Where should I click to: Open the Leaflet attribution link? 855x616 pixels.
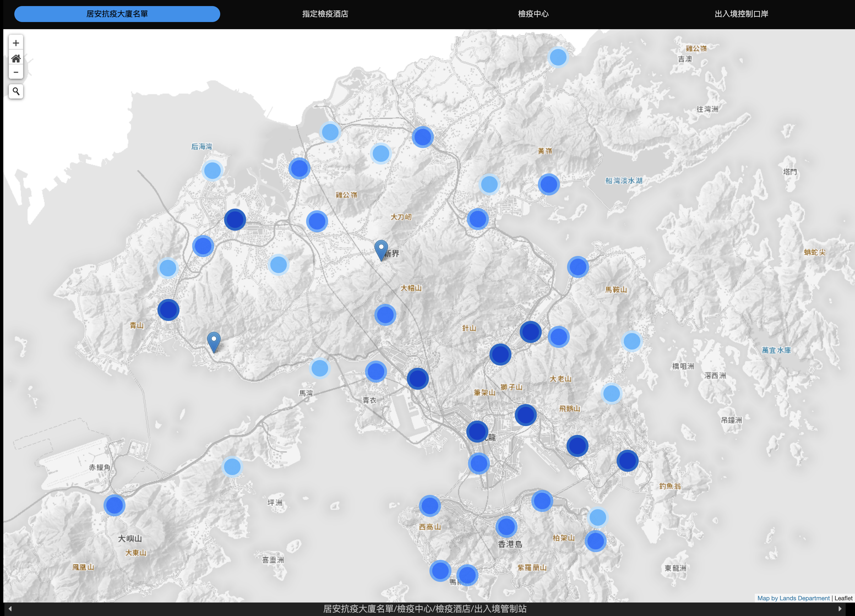point(843,598)
